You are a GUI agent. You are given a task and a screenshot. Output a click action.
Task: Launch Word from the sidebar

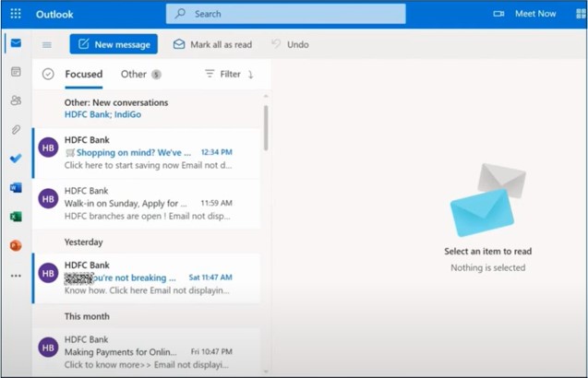click(16, 187)
